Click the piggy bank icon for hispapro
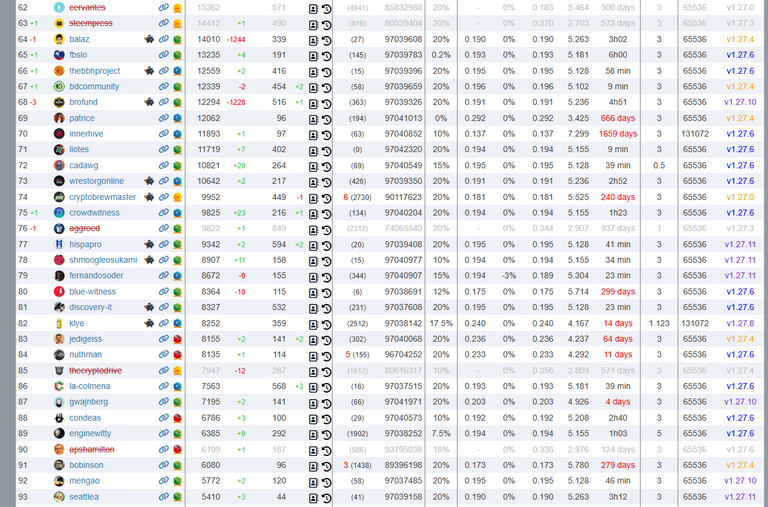768x507 pixels. 149,244
